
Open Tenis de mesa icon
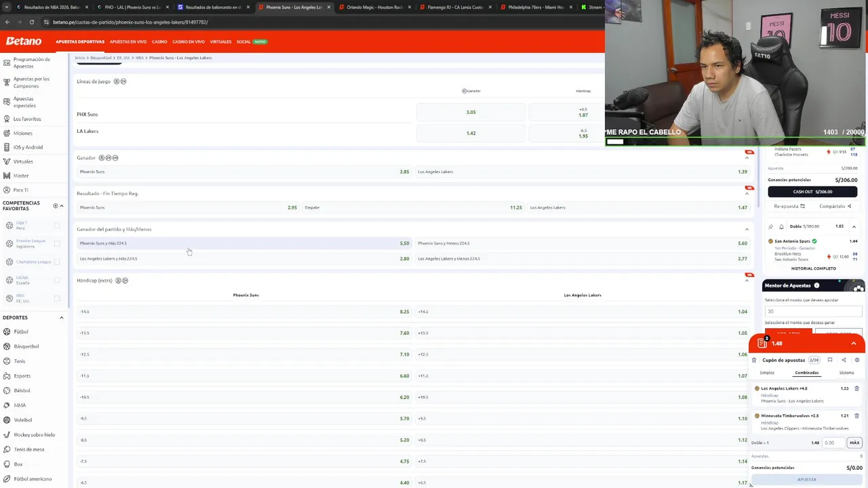(x=7, y=449)
